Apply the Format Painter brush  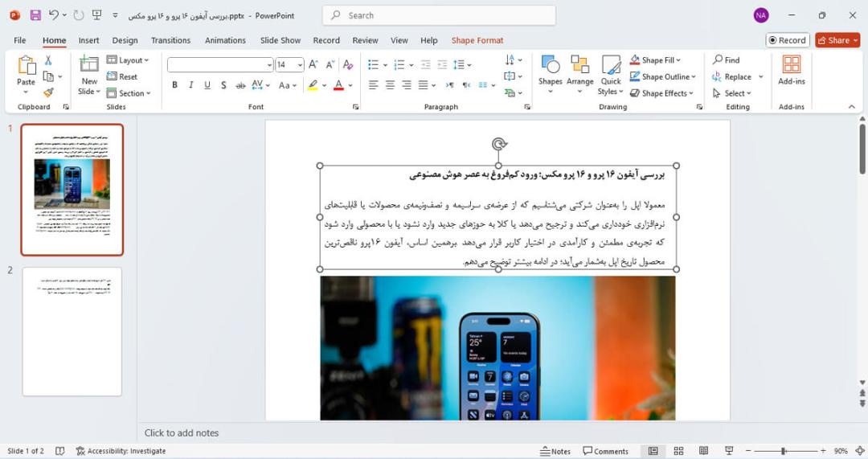tap(48, 92)
